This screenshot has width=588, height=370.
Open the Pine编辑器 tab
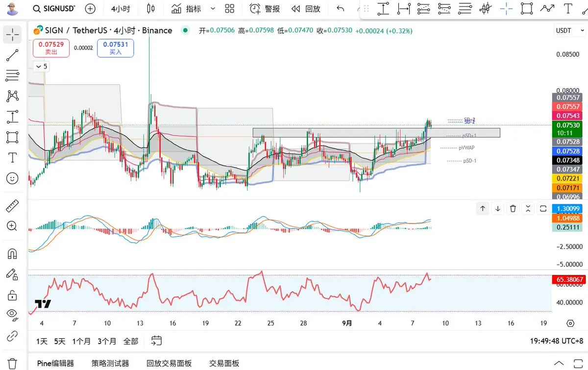click(55, 363)
